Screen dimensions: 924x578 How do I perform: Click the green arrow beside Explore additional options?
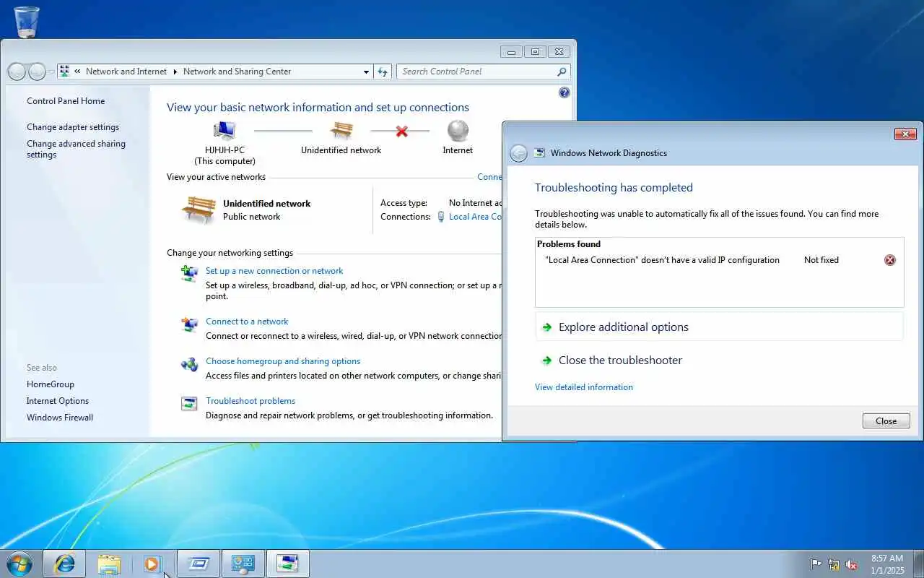point(547,327)
